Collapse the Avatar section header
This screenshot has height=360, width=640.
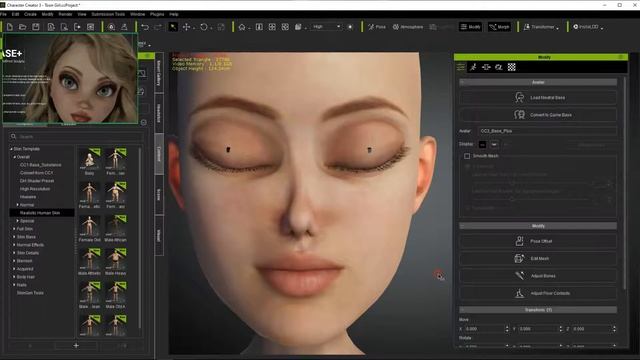538,82
